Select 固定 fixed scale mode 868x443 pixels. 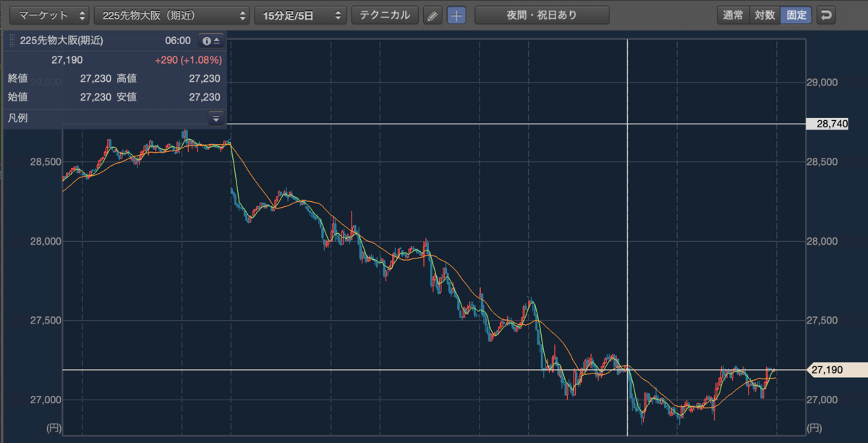click(x=796, y=15)
